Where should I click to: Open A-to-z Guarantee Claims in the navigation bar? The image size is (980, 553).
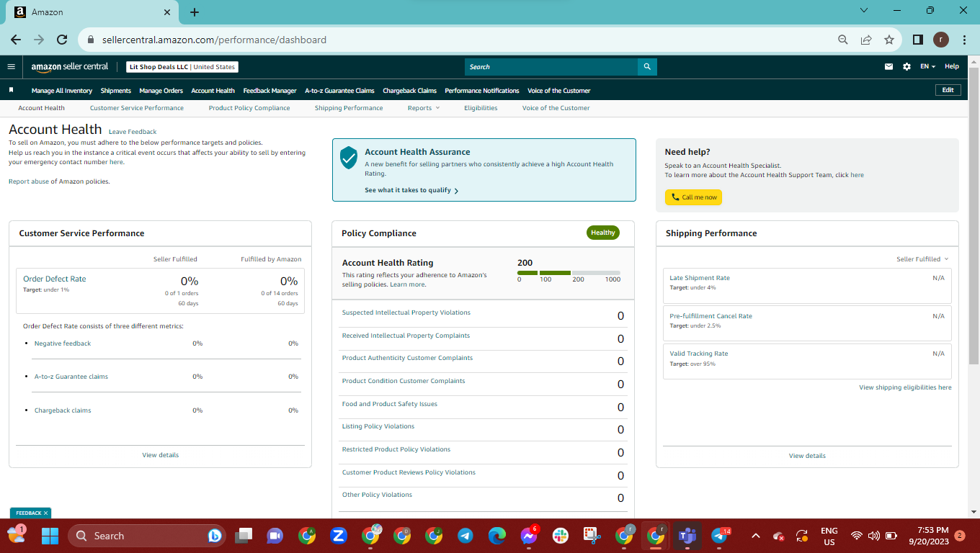(x=339, y=91)
